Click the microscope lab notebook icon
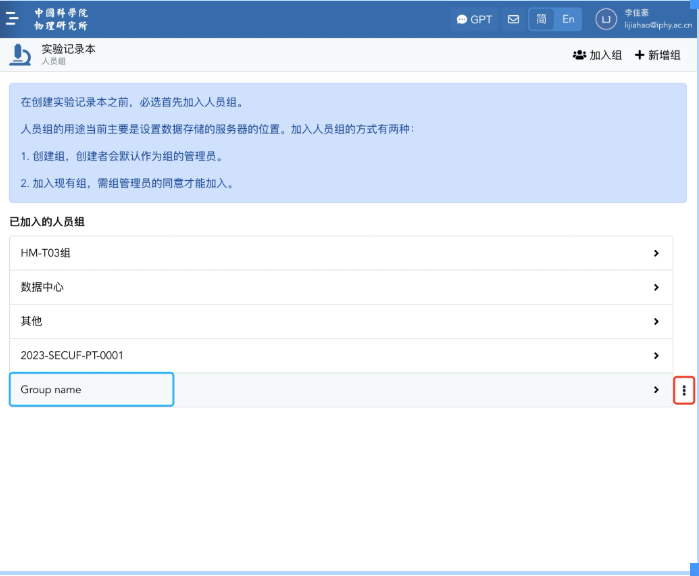The width and height of the screenshot is (699, 576). click(20, 55)
